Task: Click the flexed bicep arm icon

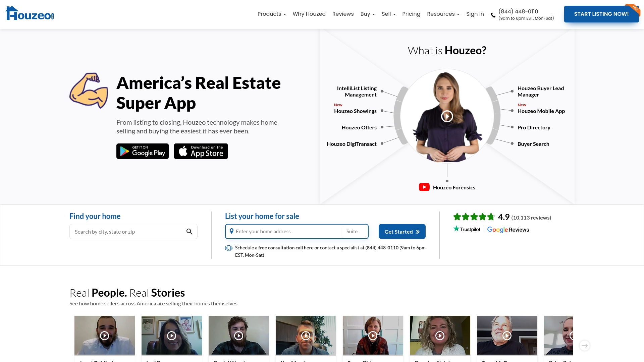Action: (x=89, y=91)
